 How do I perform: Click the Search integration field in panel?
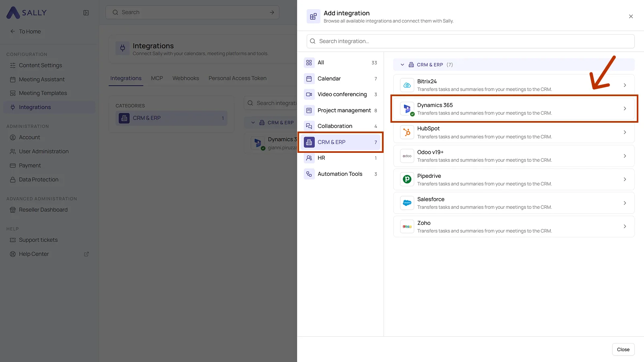pyautogui.click(x=471, y=41)
